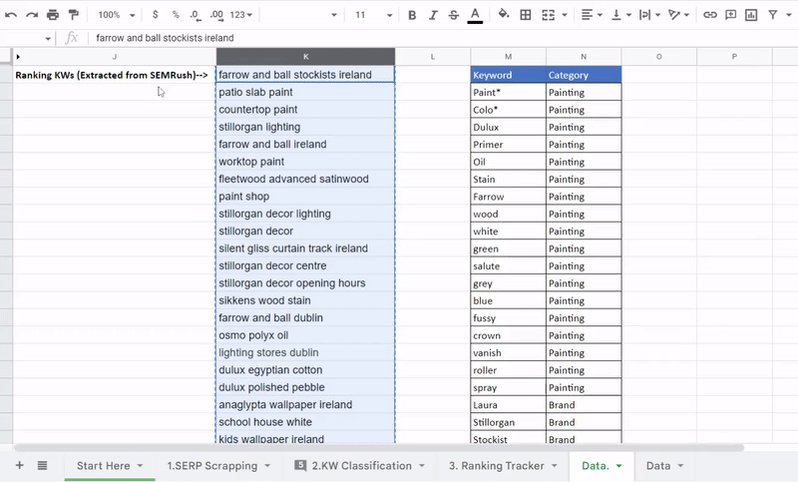Click the Insert comment icon

click(x=731, y=15)
